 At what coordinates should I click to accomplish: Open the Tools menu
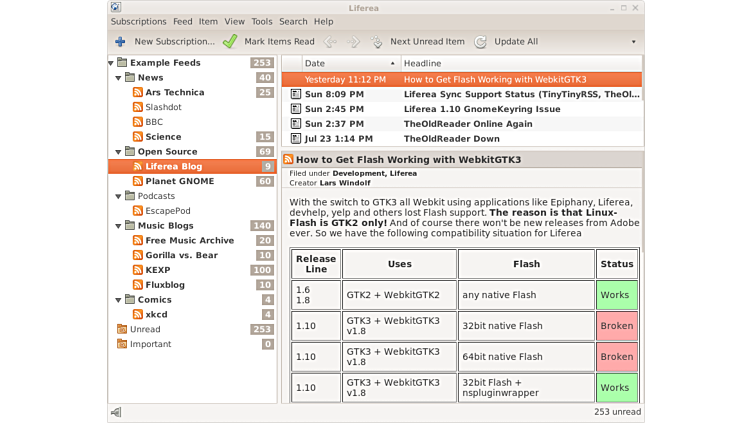tap(262, 21)
